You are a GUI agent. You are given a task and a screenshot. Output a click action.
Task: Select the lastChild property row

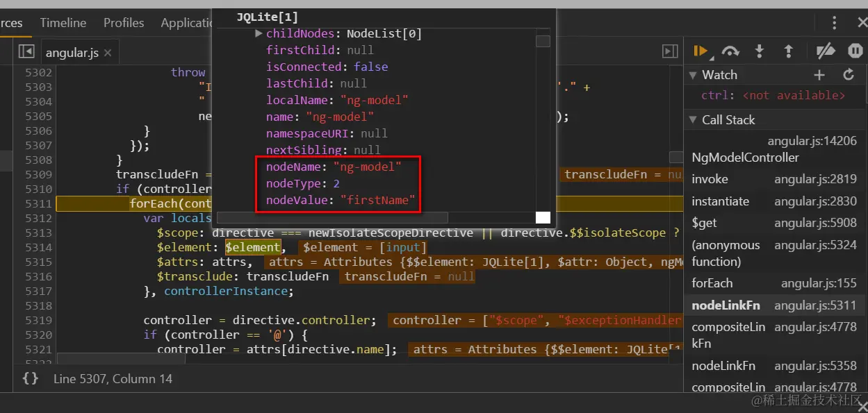point(316,83)
